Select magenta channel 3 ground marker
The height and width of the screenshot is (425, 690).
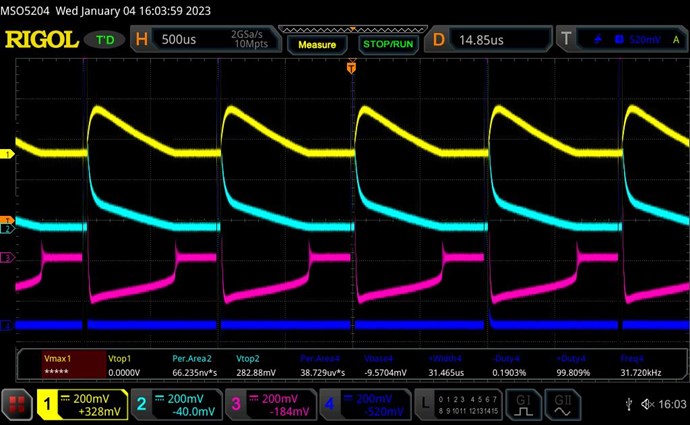[7, 257]
